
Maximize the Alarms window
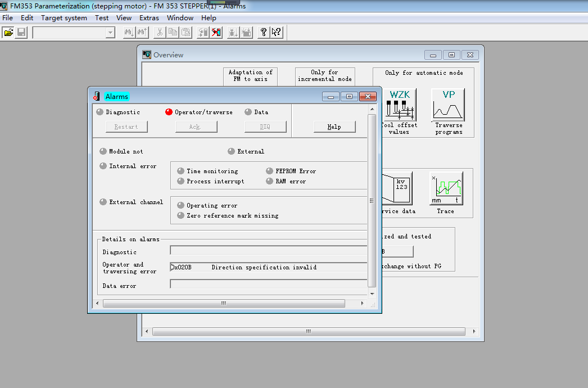(349, 96)
